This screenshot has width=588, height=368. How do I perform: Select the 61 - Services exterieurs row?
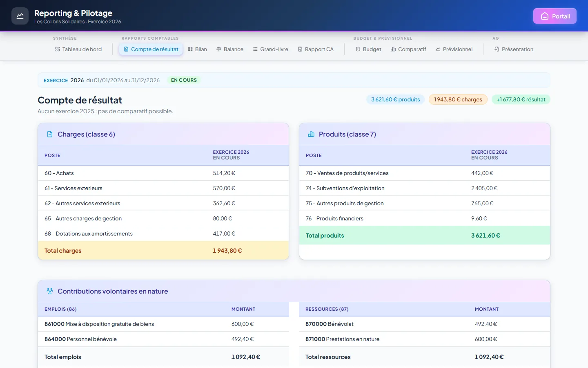(x=163, y=188)
